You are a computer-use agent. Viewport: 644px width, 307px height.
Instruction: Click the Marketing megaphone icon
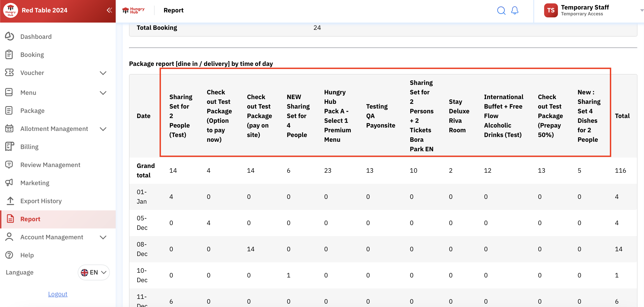point(9,183)
